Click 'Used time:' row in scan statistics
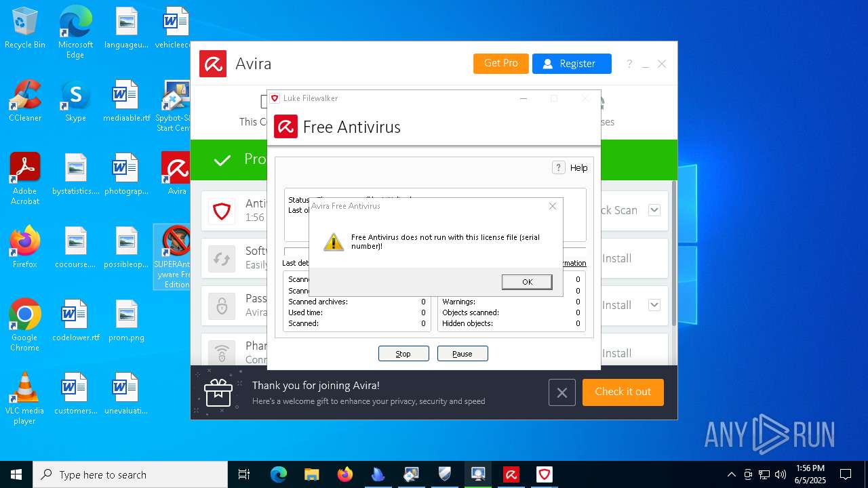 (x=357, y=312)
